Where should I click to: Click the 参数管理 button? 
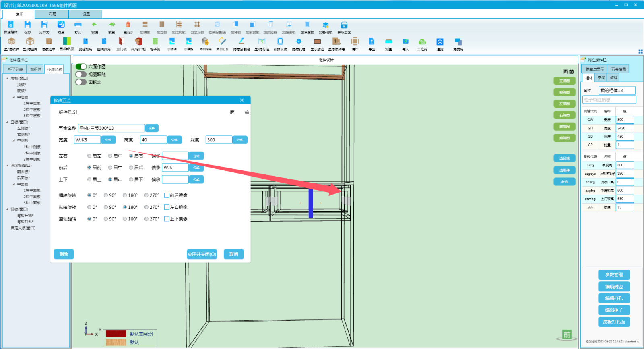614,275
